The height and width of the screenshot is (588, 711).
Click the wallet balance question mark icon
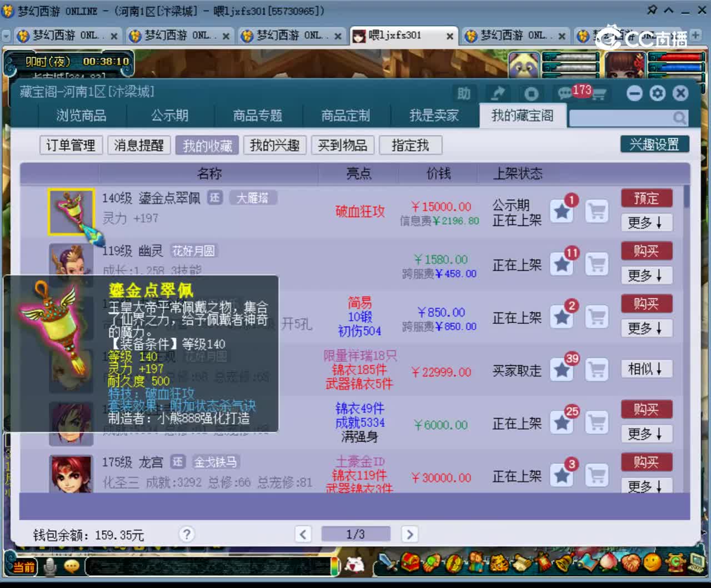(187, 534)
